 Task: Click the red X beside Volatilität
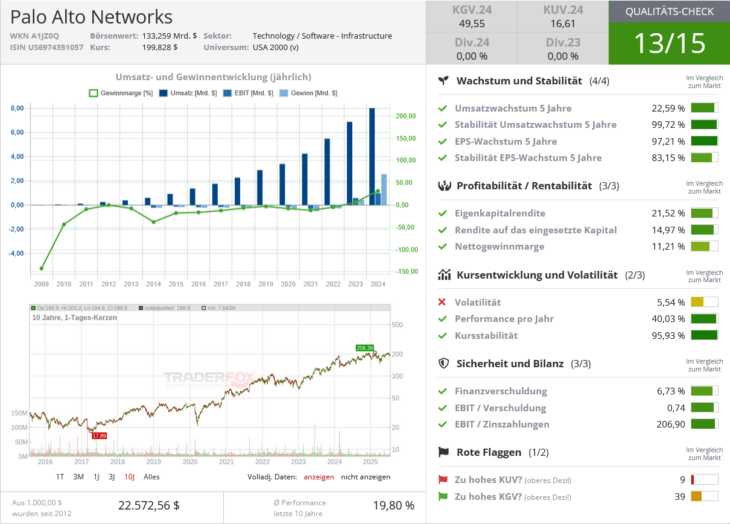tap(442, 302)
